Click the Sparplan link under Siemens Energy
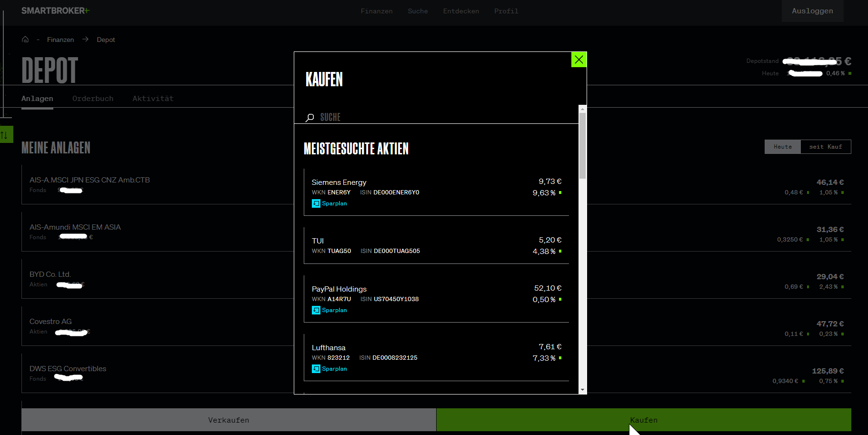 pyautogui.click(x=334, y=203)
